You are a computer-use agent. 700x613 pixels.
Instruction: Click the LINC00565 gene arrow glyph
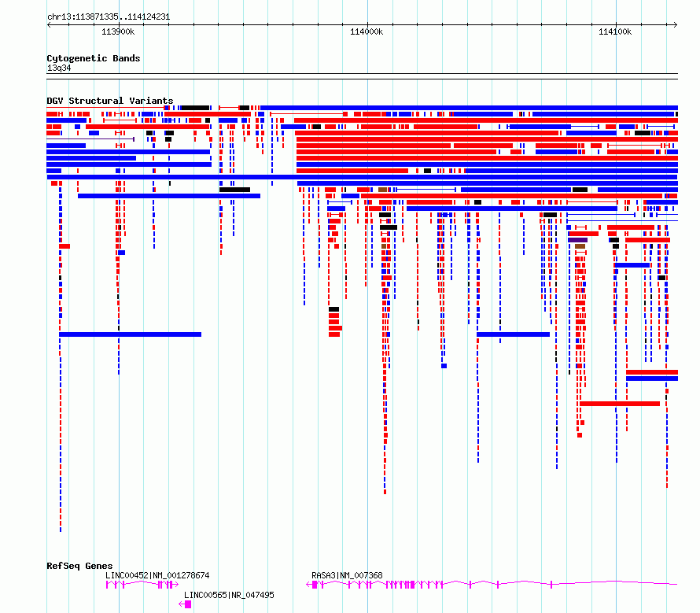[x=185, y=604]
